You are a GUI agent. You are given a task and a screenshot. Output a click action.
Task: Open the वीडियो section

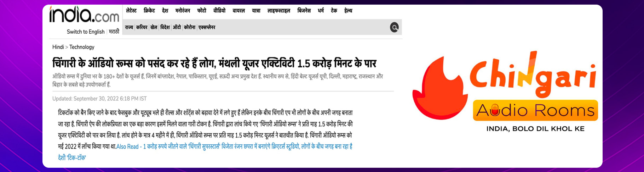click(x=219, y=11)
